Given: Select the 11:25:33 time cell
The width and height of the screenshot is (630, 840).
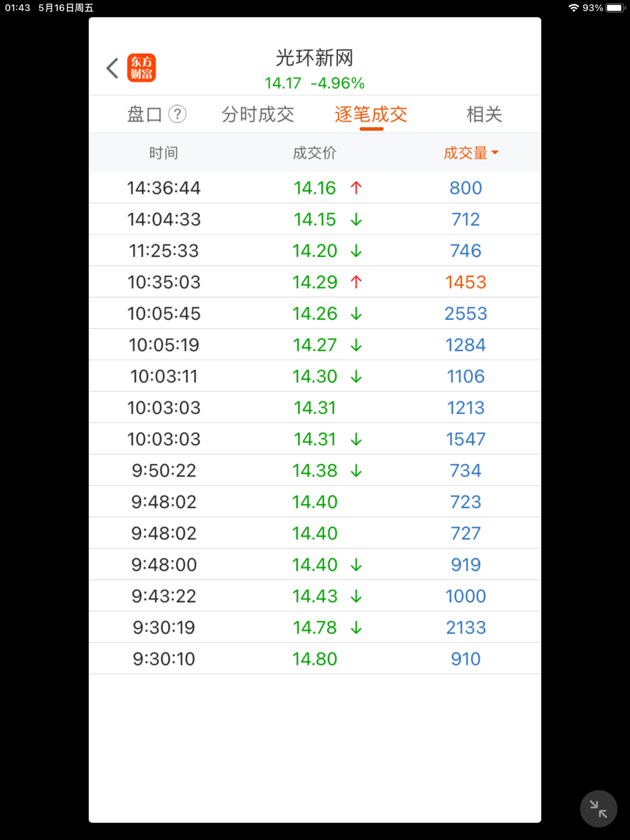Looking at the screenshot, I should 164,251.
